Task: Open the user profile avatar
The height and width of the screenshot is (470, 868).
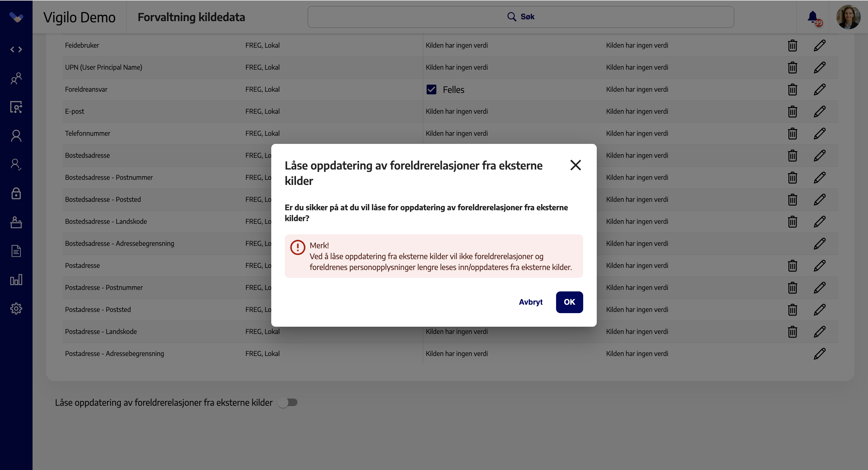Action: [x=848, y=17]
